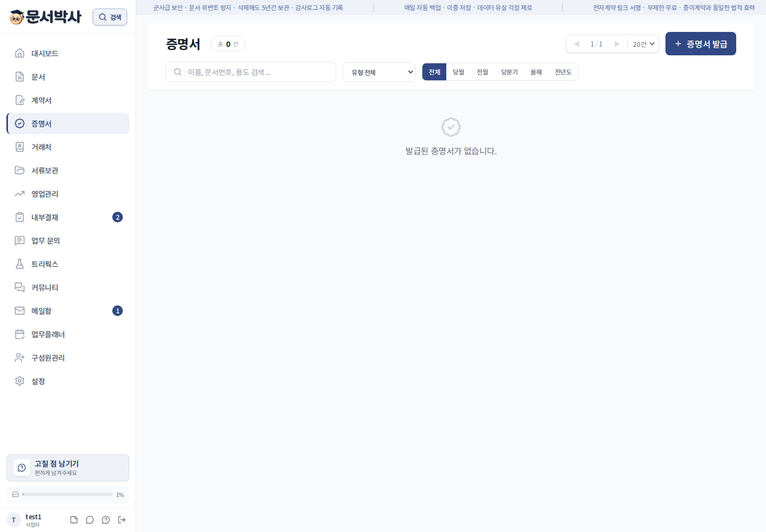Click the 문서 document icon in sidebar
The width and height of the screenshot is (766, 532).
[20, 77]
